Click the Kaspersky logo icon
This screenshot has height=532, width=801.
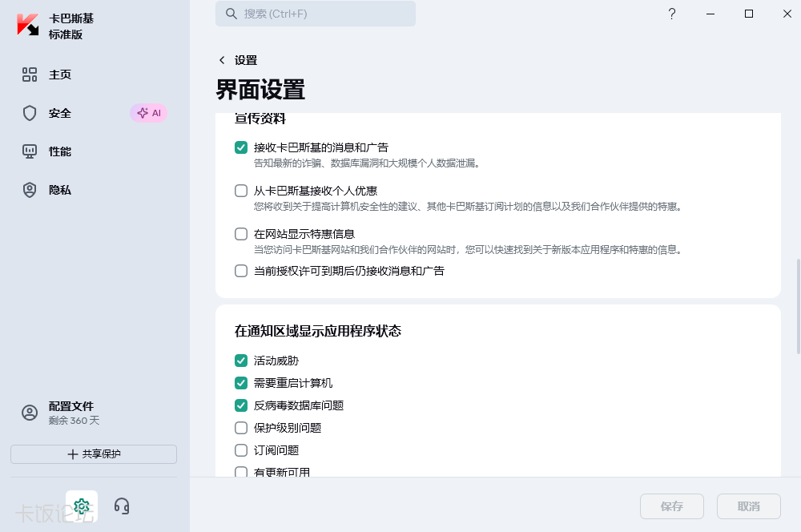27,25
